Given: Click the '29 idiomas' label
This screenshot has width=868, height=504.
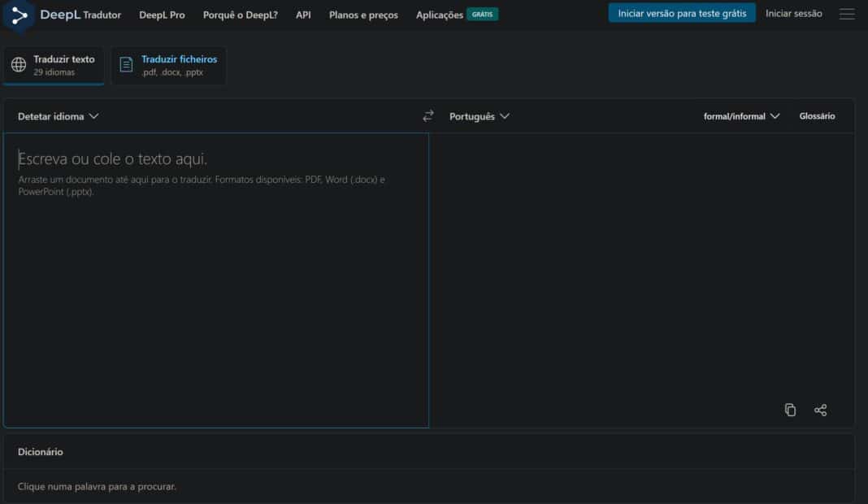Looking at the screenshot, I should pos(54,72).
